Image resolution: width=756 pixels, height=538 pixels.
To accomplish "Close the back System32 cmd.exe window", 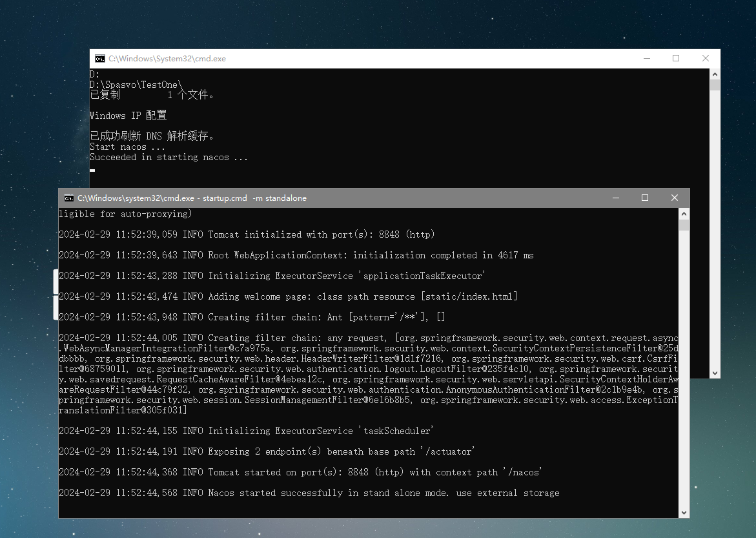I will click(x=706, y=58).
